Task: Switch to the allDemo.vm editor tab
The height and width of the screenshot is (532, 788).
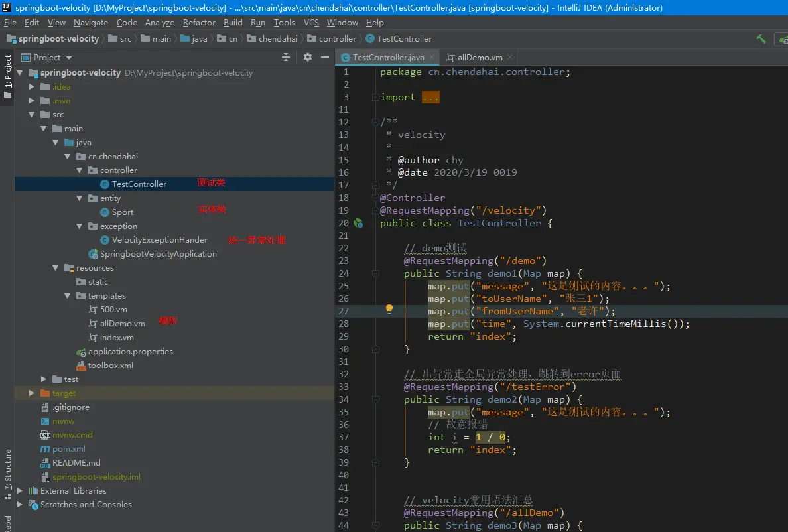Action: click(480, 58)
